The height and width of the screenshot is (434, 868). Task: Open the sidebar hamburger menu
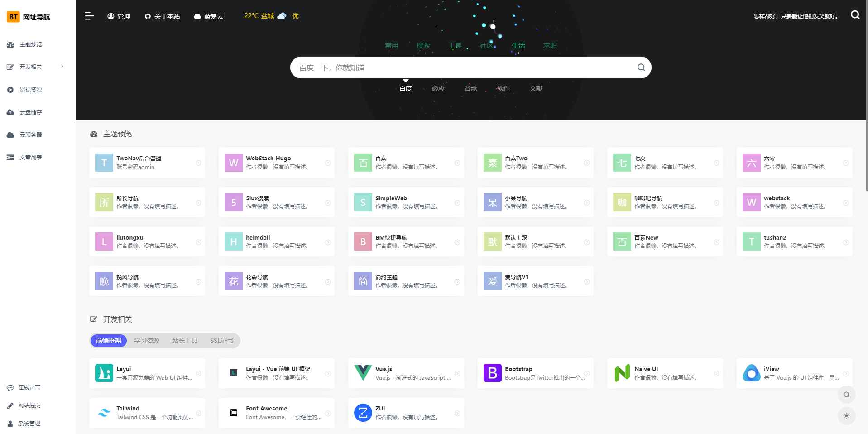click(x=89, y=16)
